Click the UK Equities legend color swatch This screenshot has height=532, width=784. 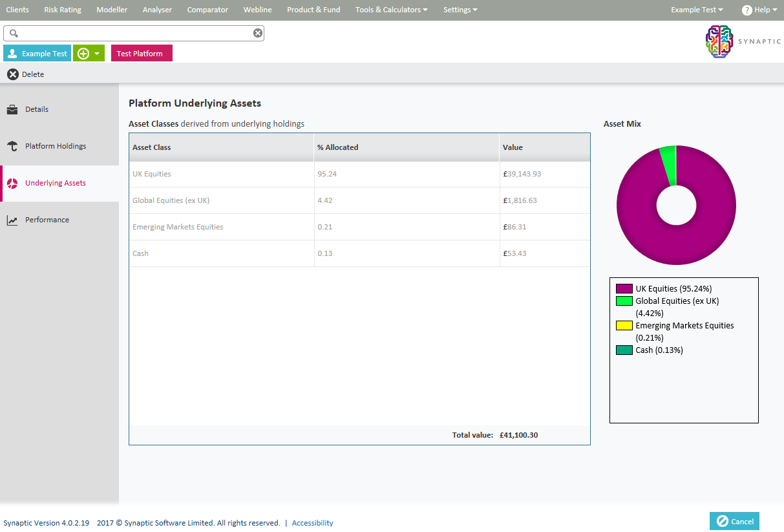tap(624, 289)
